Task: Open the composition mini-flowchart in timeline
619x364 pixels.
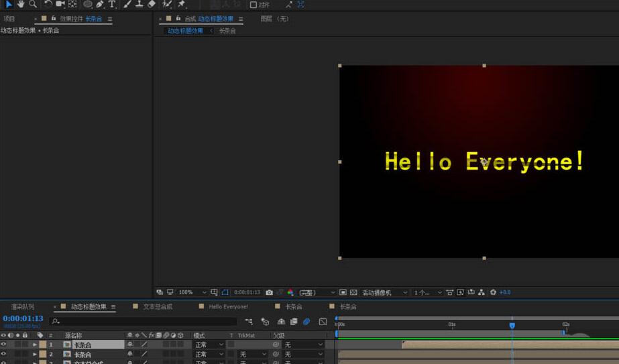Action: click(x=249, y=322)
